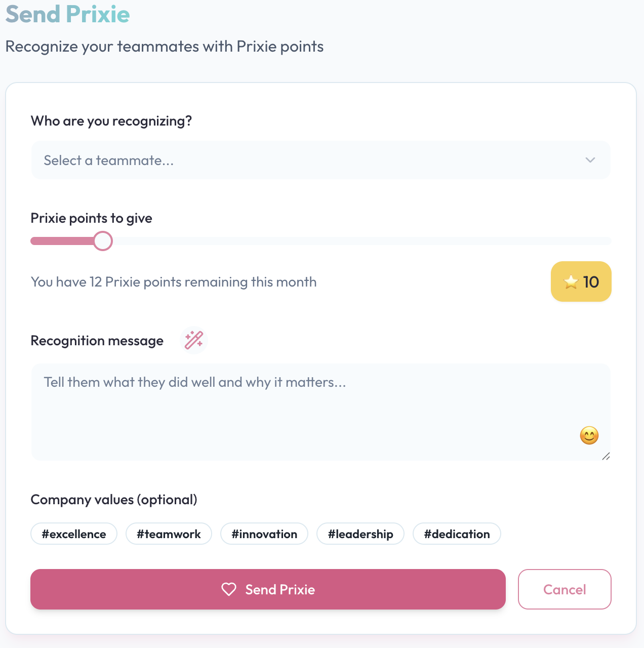Select the #dedication company value
This screenshot has height=648, width=644.
(x=456, y=534)
